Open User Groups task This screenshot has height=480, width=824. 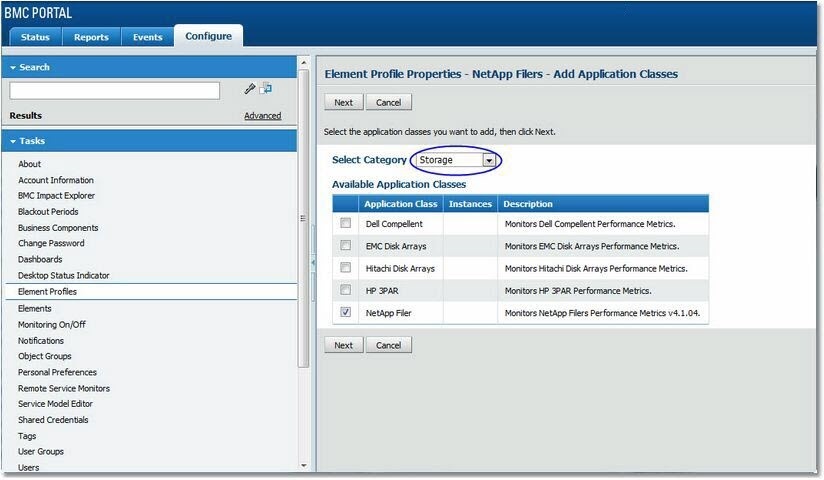click(40, 452)
